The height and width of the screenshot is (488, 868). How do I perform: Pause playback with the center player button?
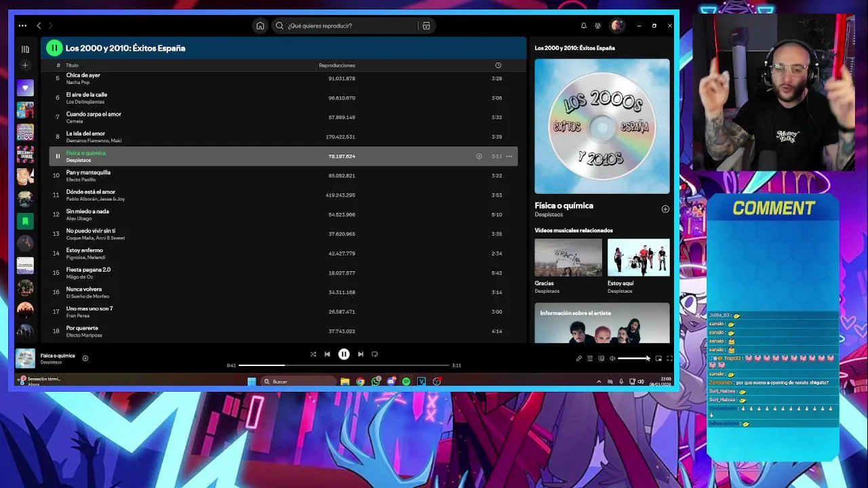tap(344, 354)
